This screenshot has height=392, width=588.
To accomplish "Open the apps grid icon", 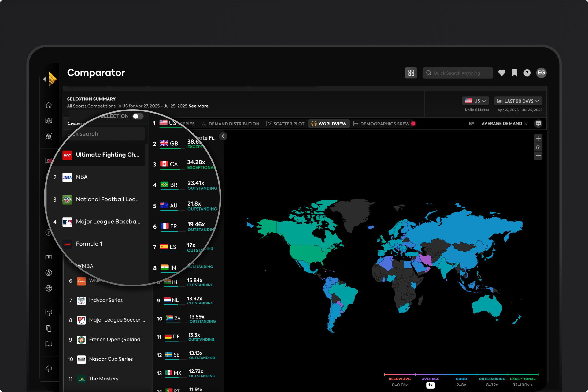I will click(x=411, y=73).
